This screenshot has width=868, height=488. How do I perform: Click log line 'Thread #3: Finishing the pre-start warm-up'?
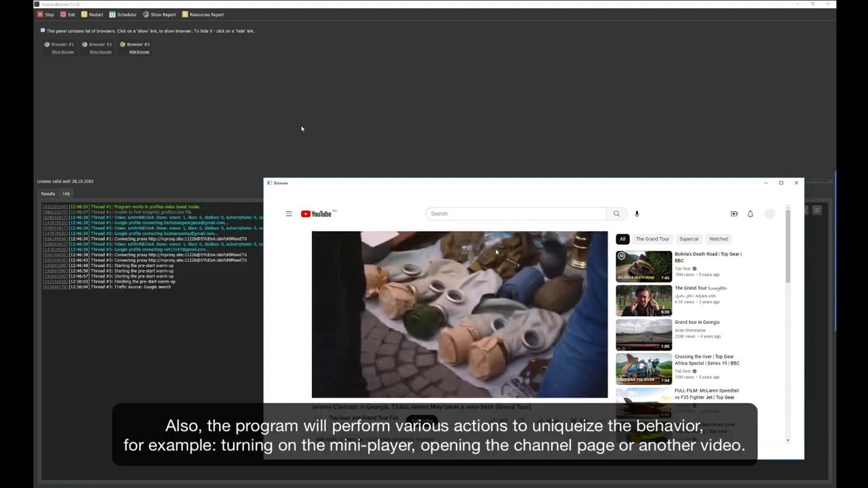(x=108, y=281)
